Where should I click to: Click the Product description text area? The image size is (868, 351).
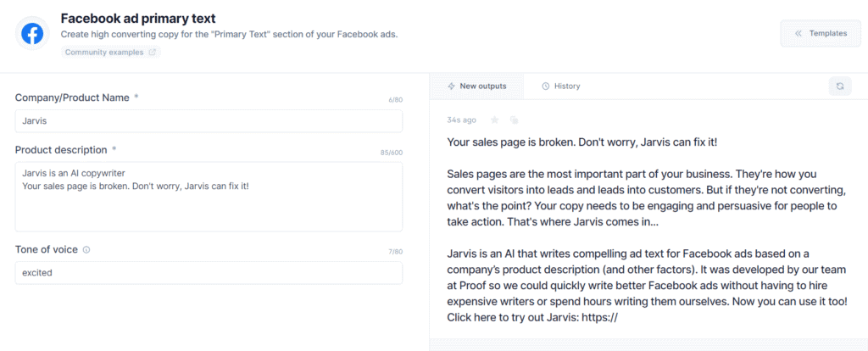(x=209, y=197)
